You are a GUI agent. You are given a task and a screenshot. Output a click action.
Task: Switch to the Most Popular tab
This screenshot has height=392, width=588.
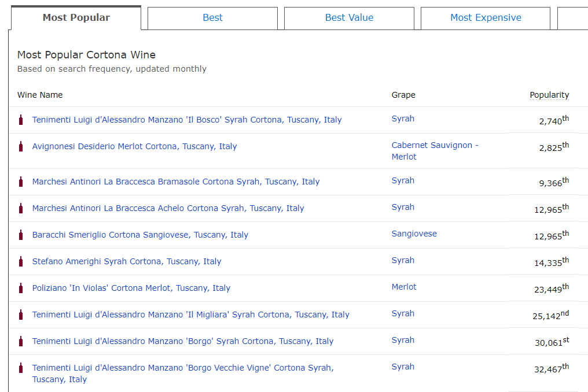(76, 17)
